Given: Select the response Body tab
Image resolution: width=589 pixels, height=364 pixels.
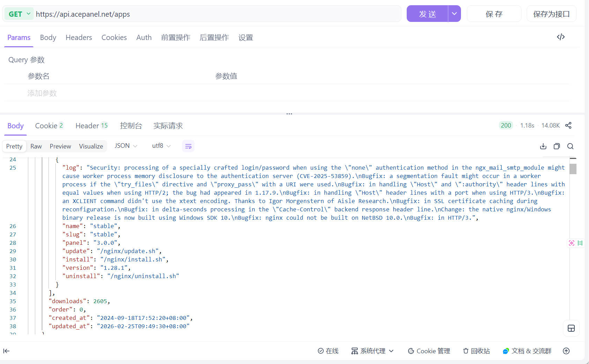Looking at the screenshot, I should click(x=16, y=126).
